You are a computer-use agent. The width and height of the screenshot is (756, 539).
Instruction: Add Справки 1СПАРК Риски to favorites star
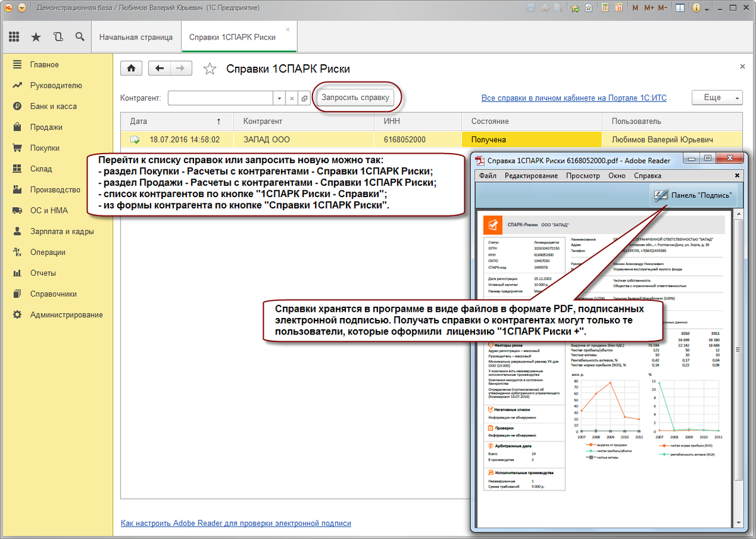(210, 69)
